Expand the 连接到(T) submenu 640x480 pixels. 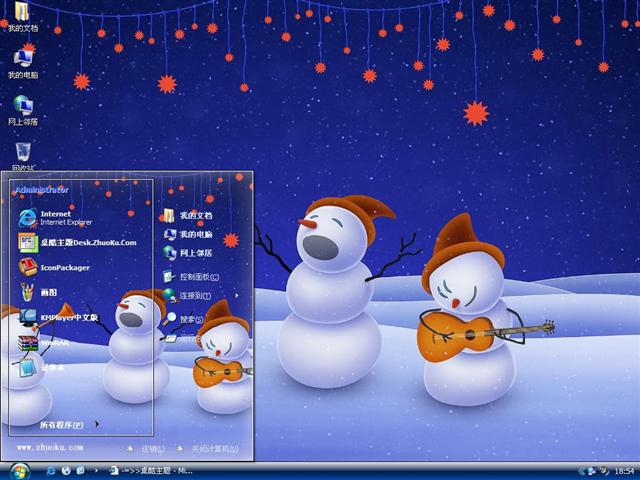tap(201, 296)
